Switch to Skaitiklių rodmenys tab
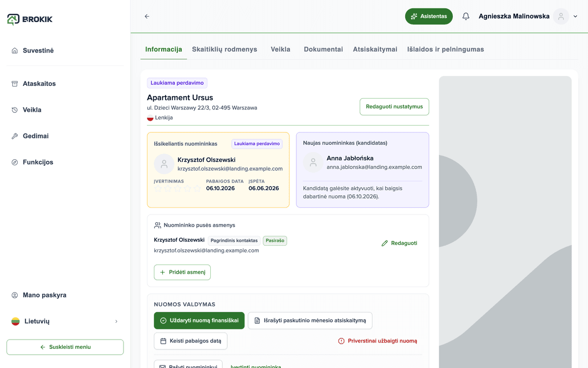This screenshot has height=368, width=588. (x=224, y=49)
